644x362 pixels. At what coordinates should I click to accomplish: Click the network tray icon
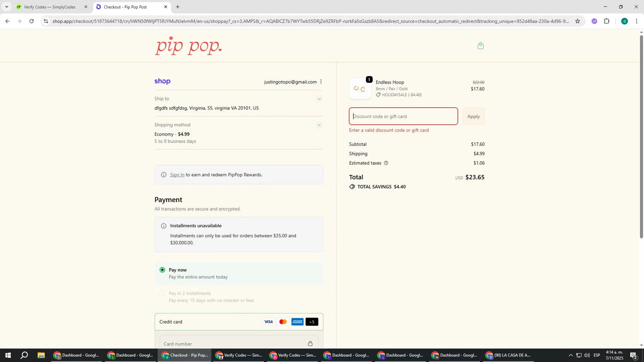point(579,355)
